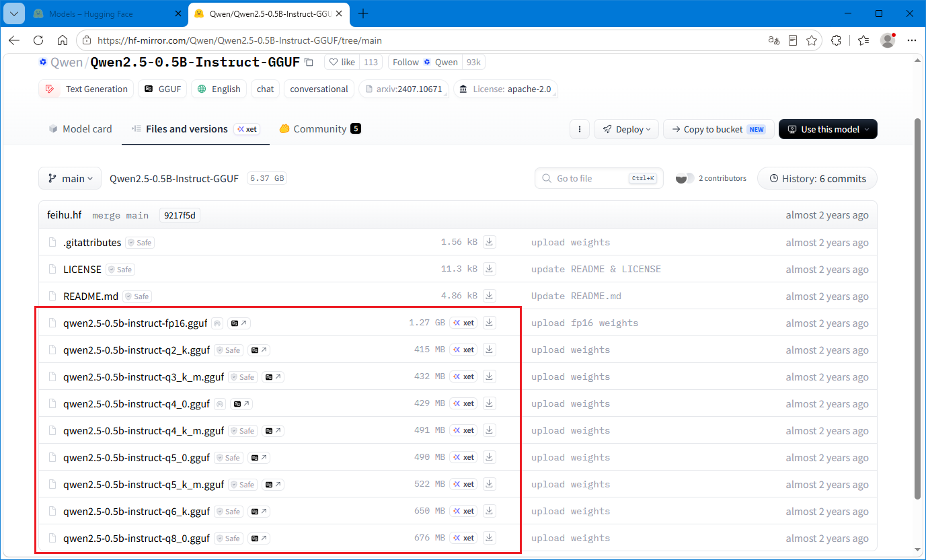This screenshot has height=560, width=926.
Task: Click the page vertical scrollbar
Action: 917,309
